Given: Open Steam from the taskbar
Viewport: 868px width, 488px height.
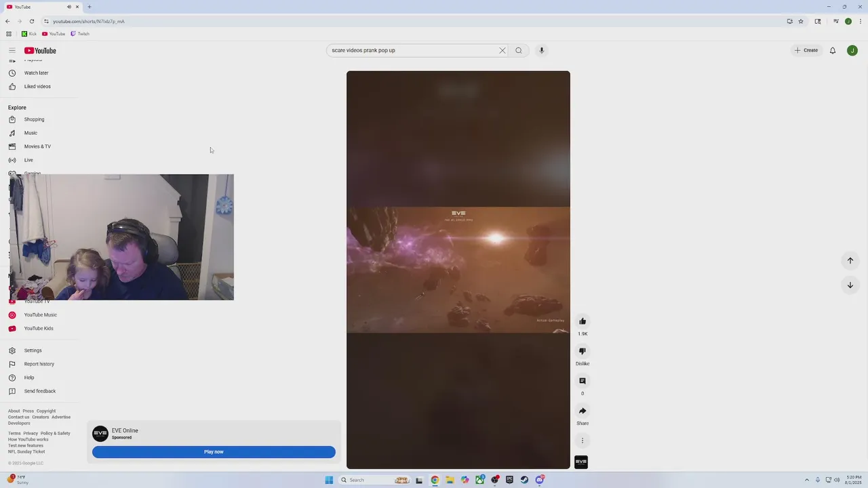Looking at the screenshot, I should click(524, 480).
